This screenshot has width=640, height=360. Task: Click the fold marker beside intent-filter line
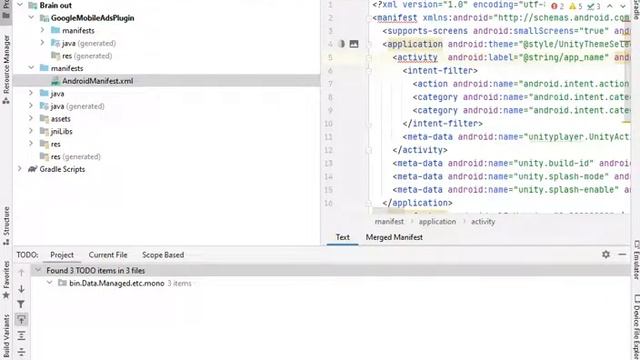point(369,71)
